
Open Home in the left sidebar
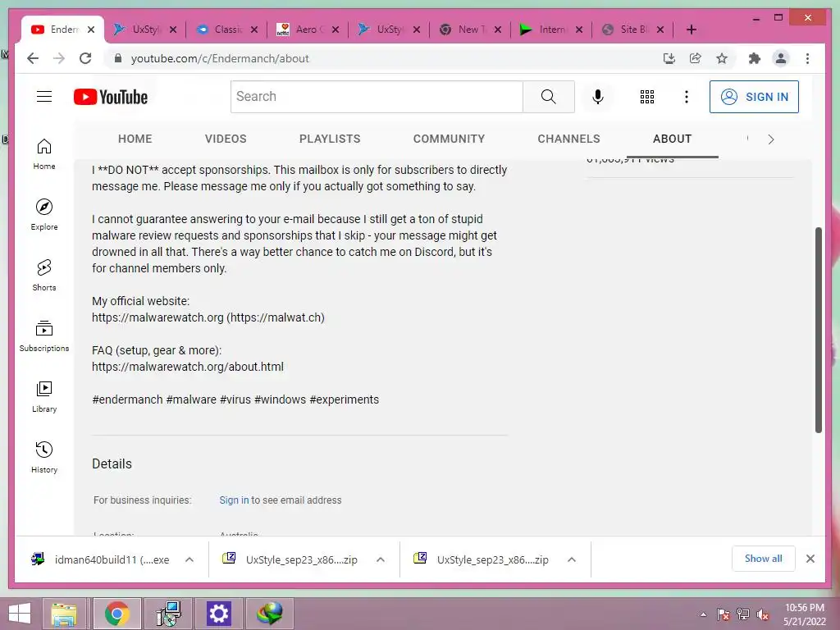tap(44, 154)
